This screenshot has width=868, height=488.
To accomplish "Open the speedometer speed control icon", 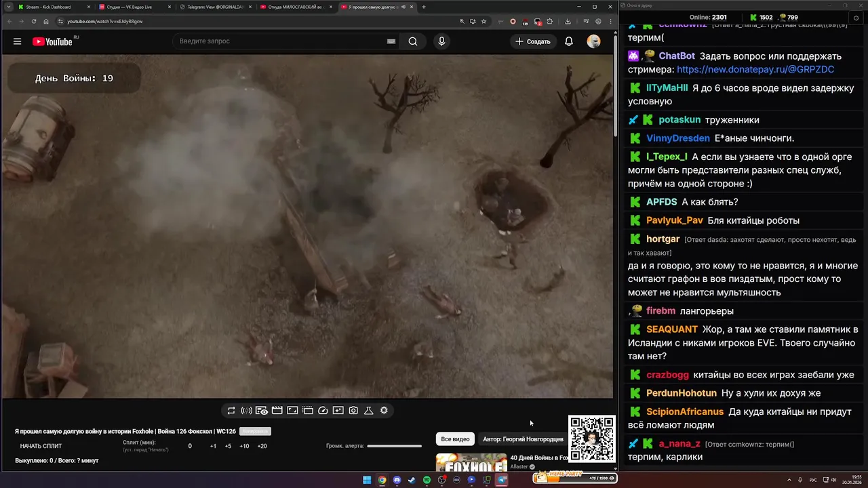I will (x=323, y=411).
